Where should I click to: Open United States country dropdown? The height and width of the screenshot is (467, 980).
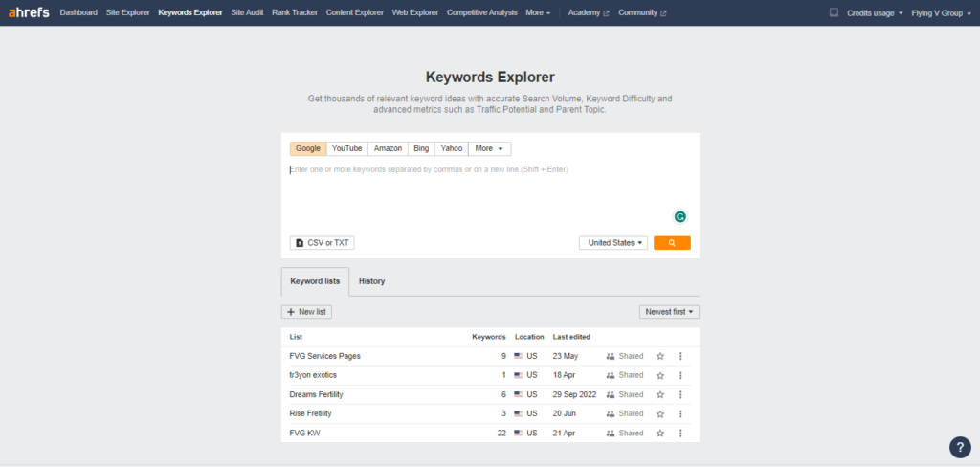tap(613, 242)
